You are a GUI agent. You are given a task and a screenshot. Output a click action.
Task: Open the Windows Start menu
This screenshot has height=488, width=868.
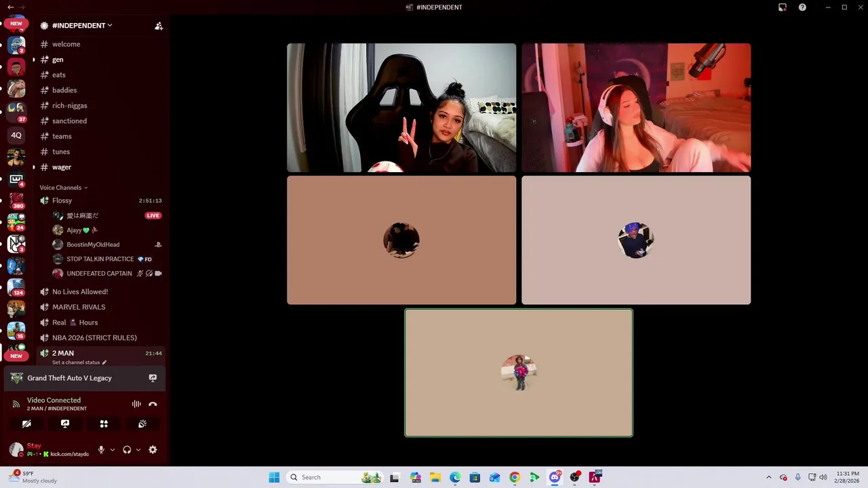(274, 477)
